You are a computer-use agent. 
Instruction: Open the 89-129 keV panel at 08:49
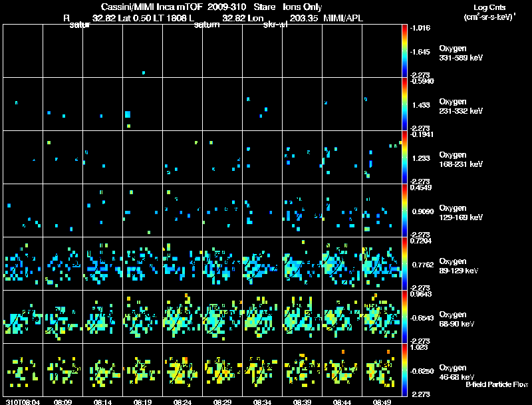(382, 263)
